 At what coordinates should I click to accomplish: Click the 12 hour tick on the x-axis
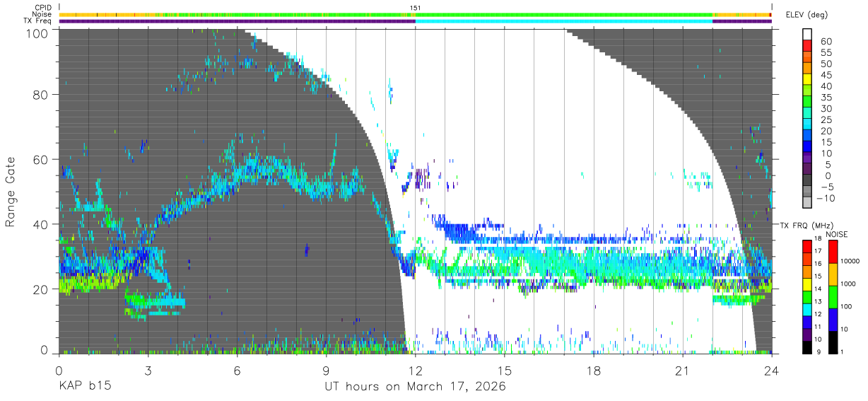click(x=416, y=371)
